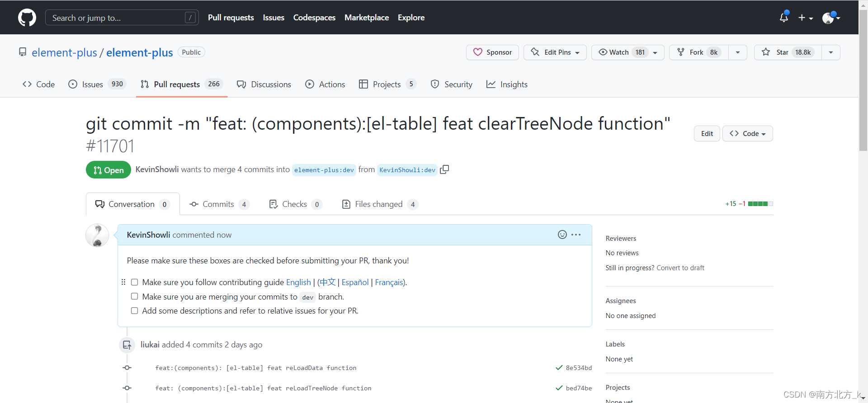Switch to the Code tab

tap(39, 84)
